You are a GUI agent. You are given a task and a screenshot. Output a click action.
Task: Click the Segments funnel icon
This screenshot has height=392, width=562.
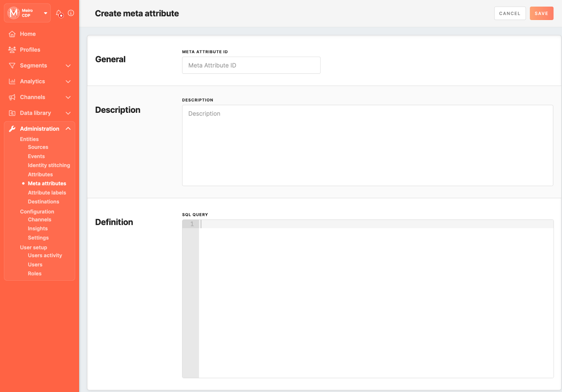(x=12, y=66)
